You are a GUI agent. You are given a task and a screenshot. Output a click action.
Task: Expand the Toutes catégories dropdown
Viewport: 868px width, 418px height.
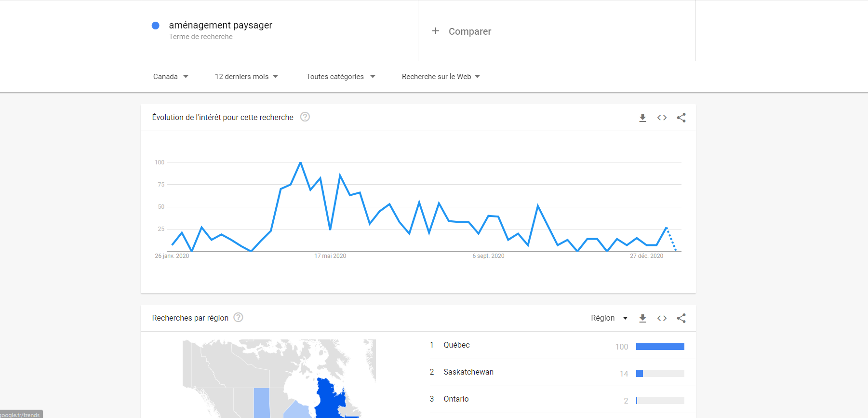point(340,77)
